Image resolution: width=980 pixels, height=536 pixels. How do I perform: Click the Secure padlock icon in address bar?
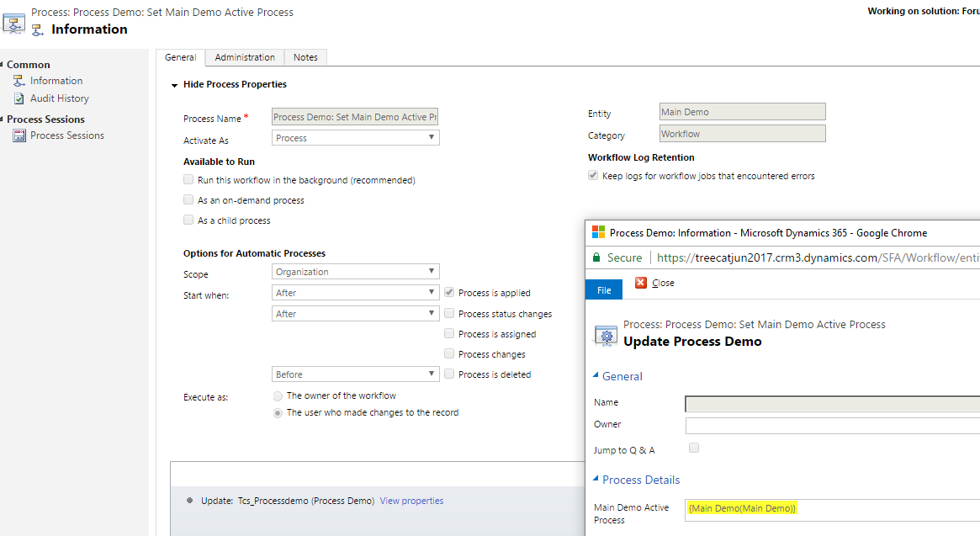pos(596,257)
